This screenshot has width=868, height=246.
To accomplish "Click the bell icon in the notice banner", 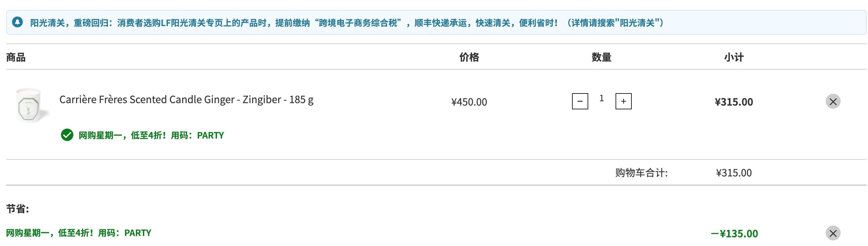I will tap(17, 22).
